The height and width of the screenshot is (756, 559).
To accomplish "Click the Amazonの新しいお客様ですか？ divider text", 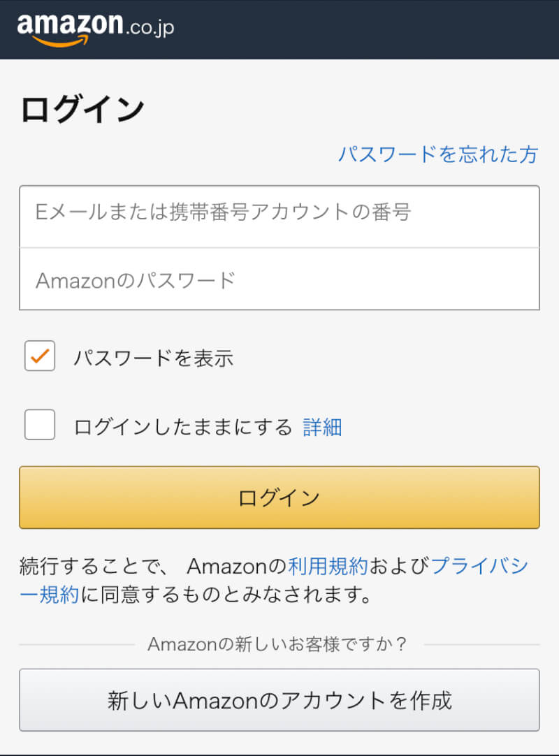I will coord(277,644).
